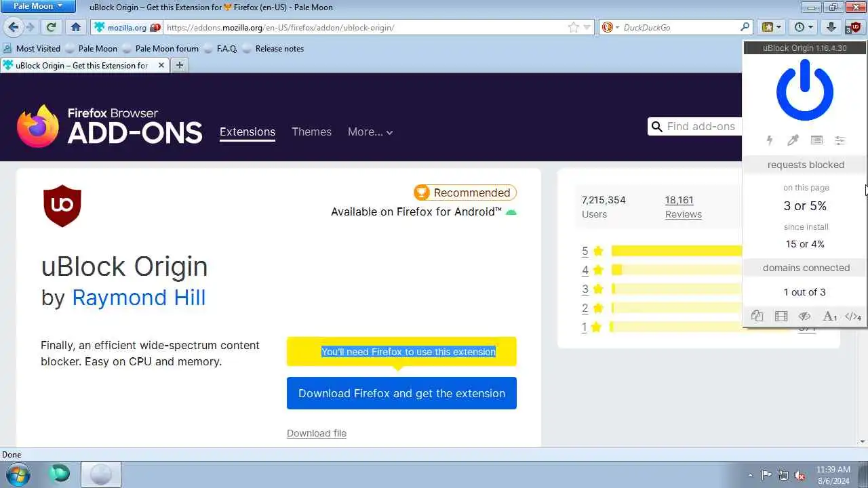Click the 5 star rating bar
The height and width of the screenshot is (488, 868).
675,251
